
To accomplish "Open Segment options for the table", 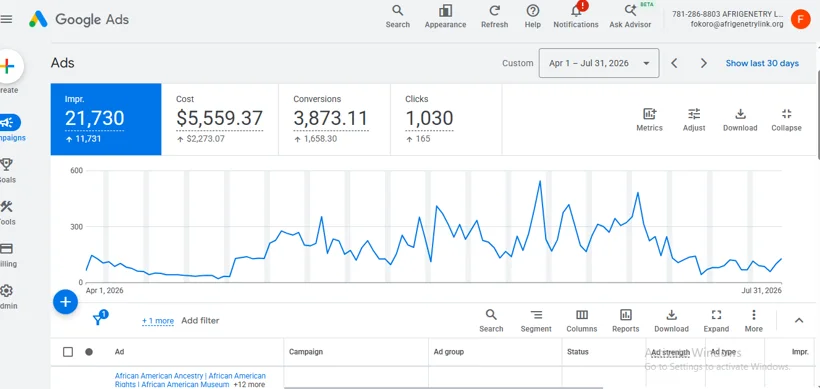I will click(536, 321).
